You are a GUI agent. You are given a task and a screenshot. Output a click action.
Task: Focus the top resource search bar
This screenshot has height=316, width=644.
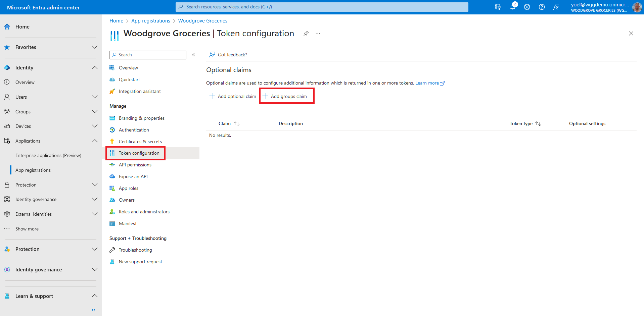[x=322, y=7]
